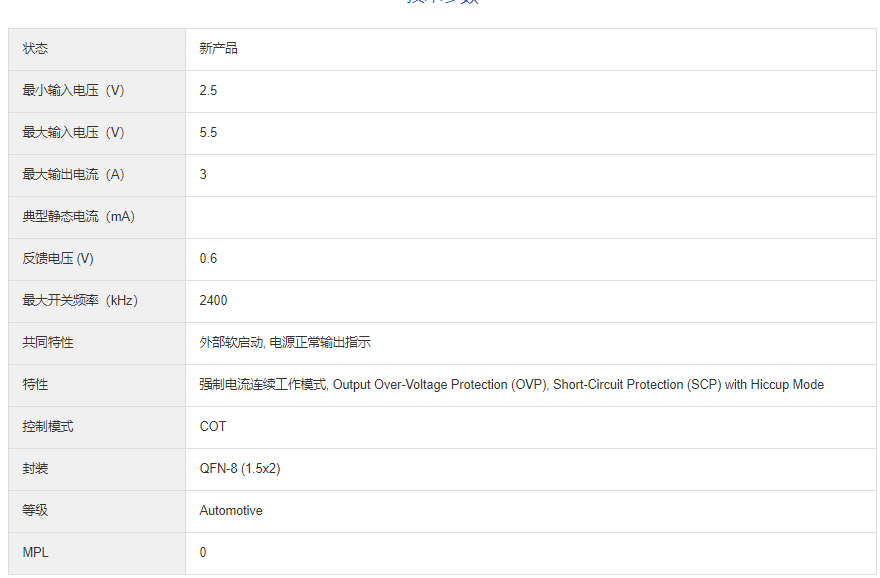
Task: Select the MPL value '0'
Action: [x=203, y=553]
